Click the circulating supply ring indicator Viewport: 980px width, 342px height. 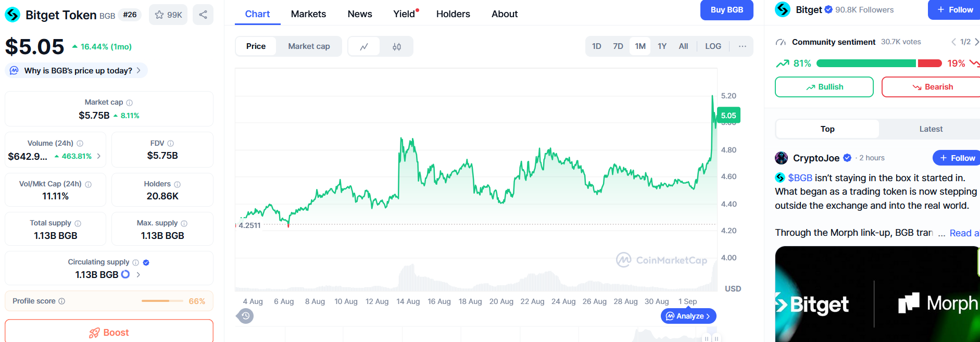(x=125, y=274)
